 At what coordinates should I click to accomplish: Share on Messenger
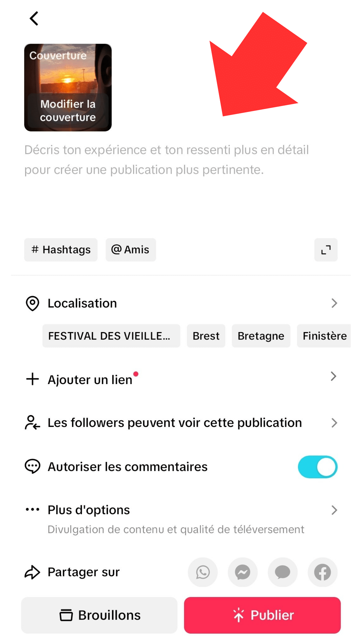coord(243,572)
